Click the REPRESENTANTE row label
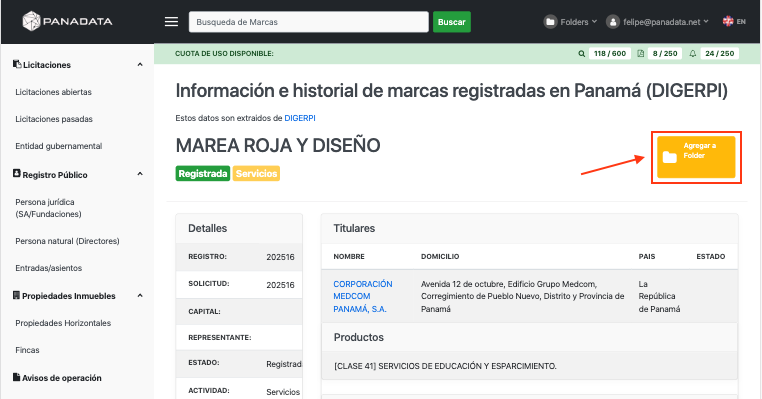Viewport: 762px width, 399px height. pos(220,337)
